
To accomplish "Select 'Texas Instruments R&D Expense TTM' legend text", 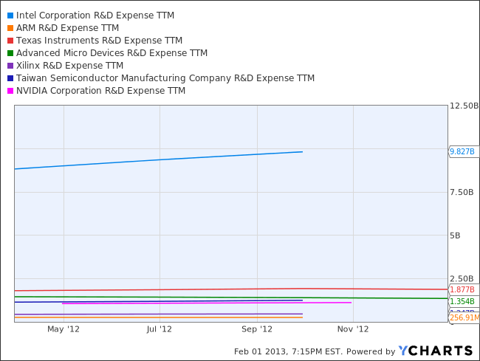I will 99,41.
